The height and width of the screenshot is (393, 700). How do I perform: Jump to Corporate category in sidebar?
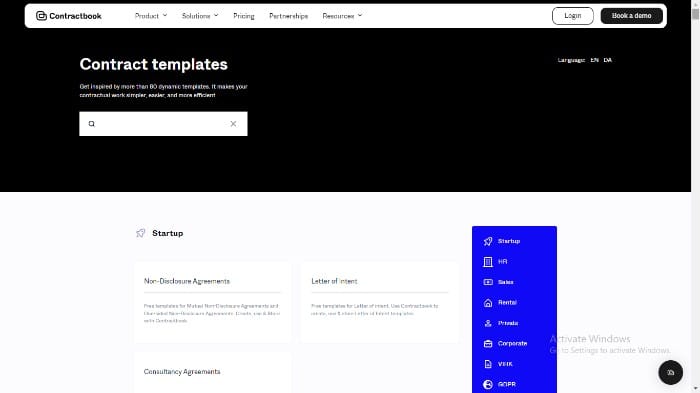click(512, 343)
